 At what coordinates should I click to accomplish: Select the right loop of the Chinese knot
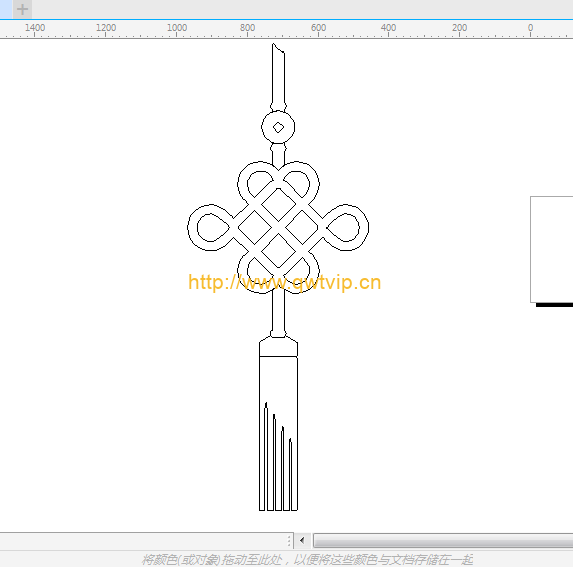coord(346,227)
